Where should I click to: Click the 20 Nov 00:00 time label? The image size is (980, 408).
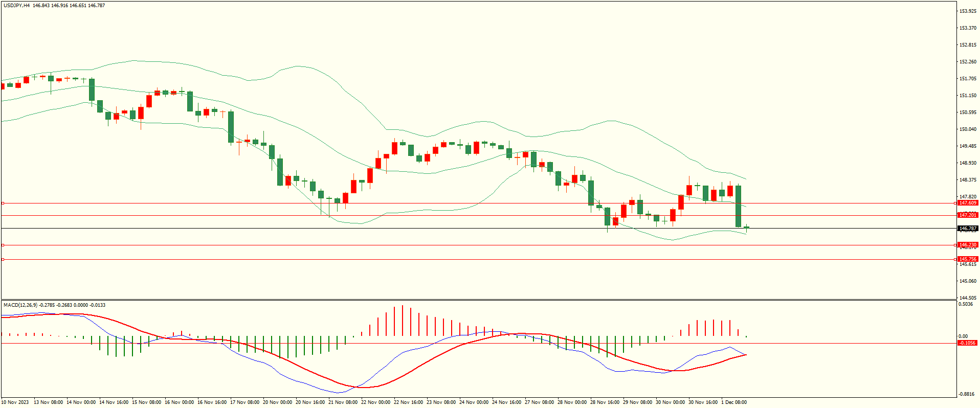tap(277, 402)
